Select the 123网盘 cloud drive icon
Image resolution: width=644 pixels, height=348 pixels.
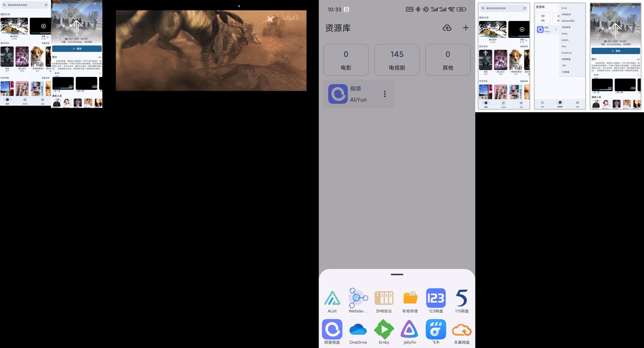click(x=436, y=298)
